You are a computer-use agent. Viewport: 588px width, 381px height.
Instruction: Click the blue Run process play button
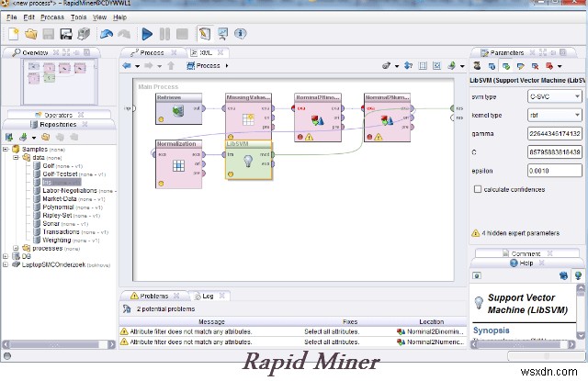point(146,34)
